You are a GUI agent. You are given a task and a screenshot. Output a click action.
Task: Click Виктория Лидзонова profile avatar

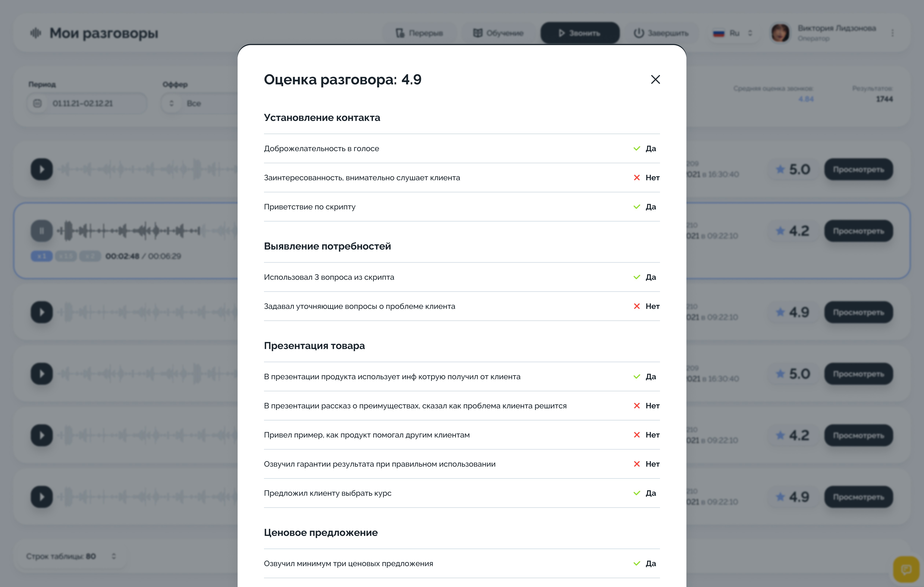coord(780,33)
